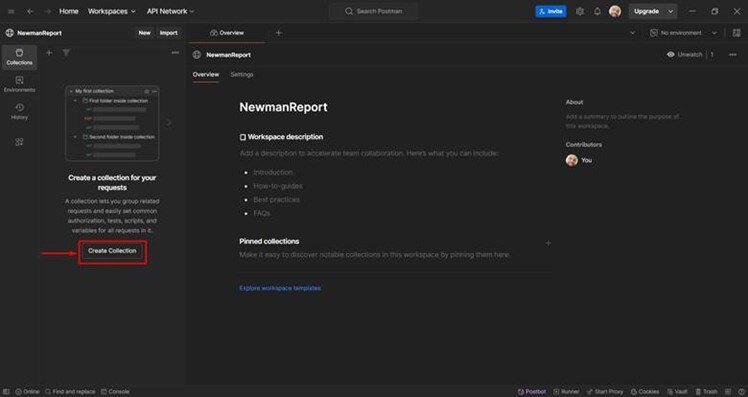Screen dimensions: 748x397
Task: Click the Import button
Action: 168,33
